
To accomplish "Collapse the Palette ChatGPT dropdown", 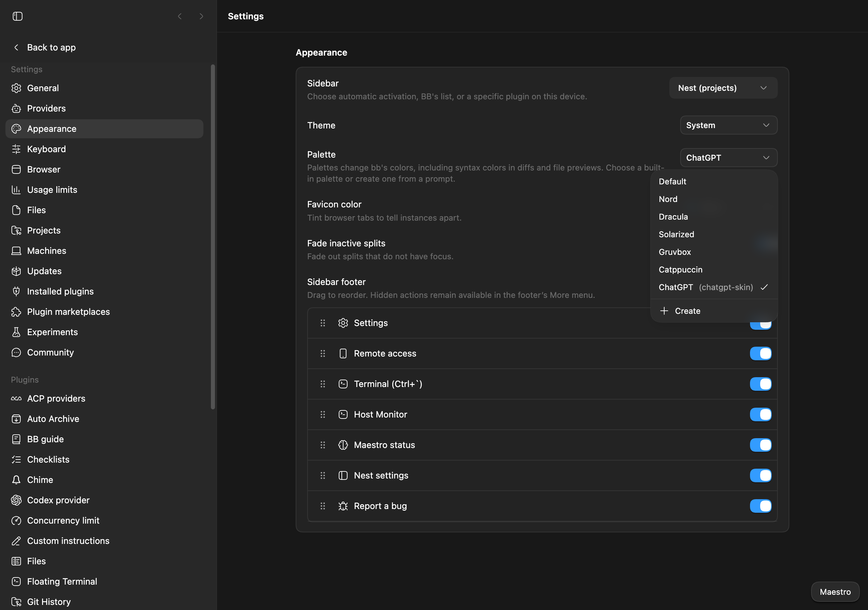I will 729,158.
